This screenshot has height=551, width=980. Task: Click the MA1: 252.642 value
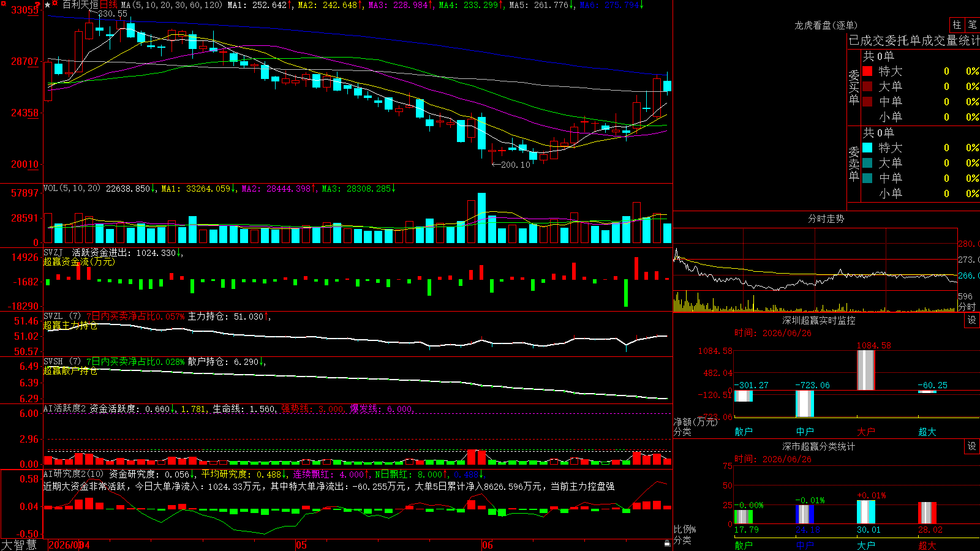point(260,5)
